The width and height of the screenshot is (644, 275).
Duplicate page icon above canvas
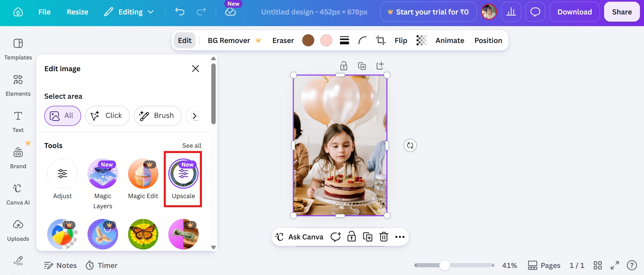click(362, 66)
